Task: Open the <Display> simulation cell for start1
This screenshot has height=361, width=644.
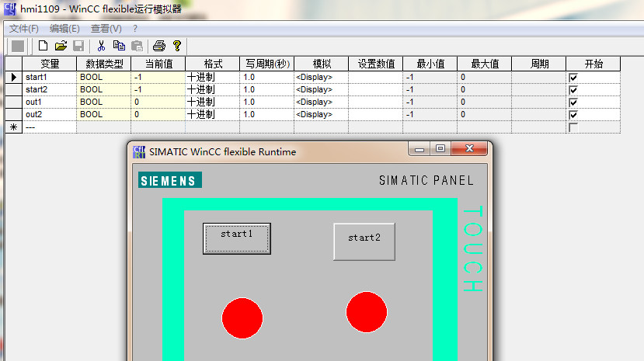Action: [321, 77]
